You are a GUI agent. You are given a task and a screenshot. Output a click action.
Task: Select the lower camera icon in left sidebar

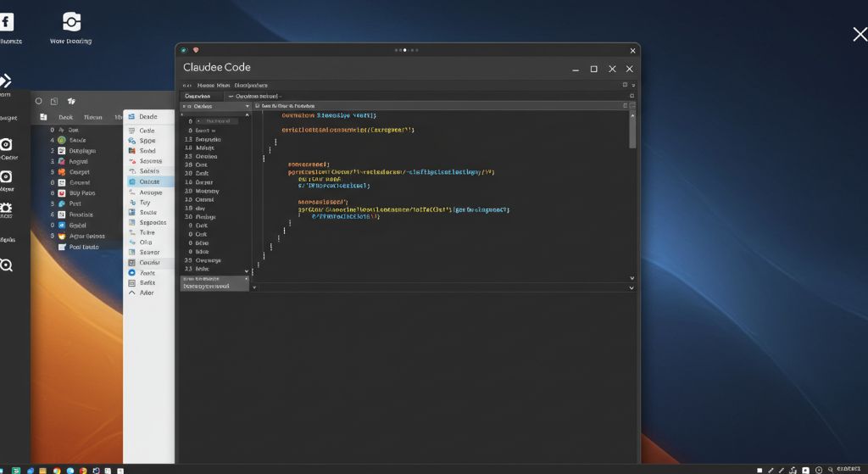click(6, 176)
